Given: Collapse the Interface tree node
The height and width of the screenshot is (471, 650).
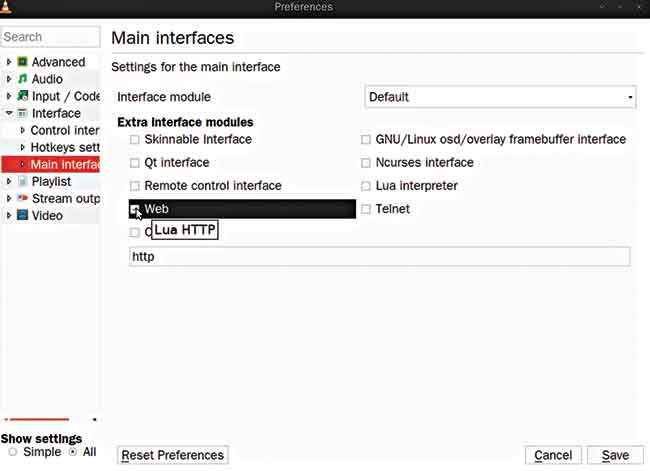Looking at the screenshot, I should click(x=9, y=113).
